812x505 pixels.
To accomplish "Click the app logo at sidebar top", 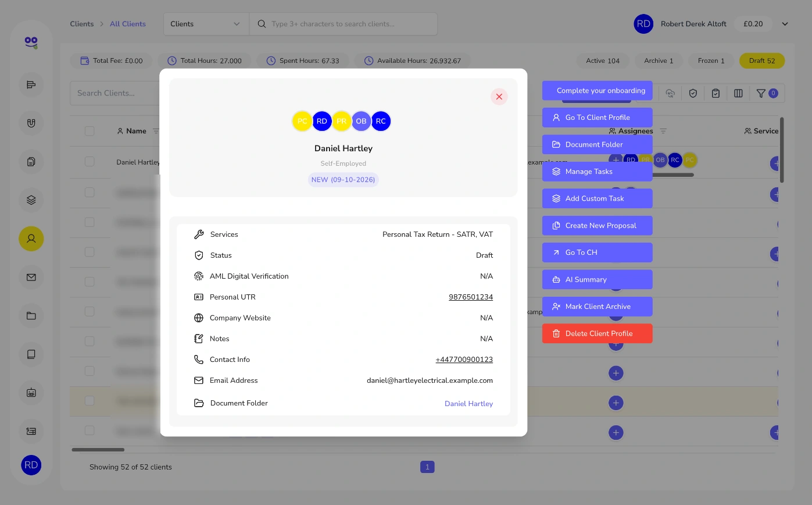I will pyautogui.click(x=31, y=42).
